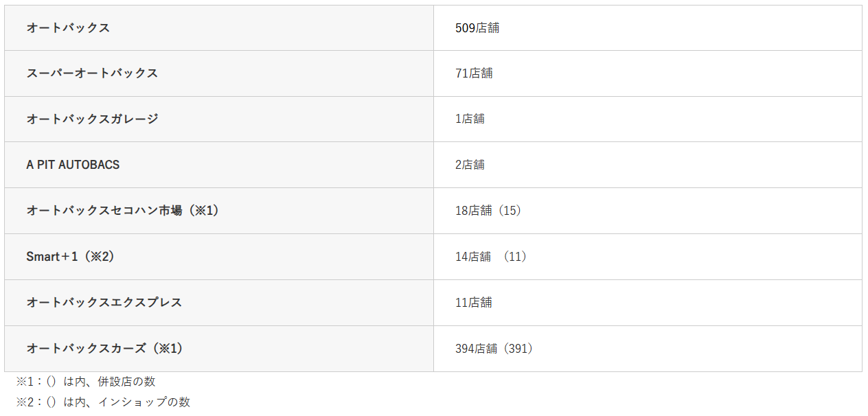
Task: Select the 509店舗 store count cell
Action: (x=477, y=28)
